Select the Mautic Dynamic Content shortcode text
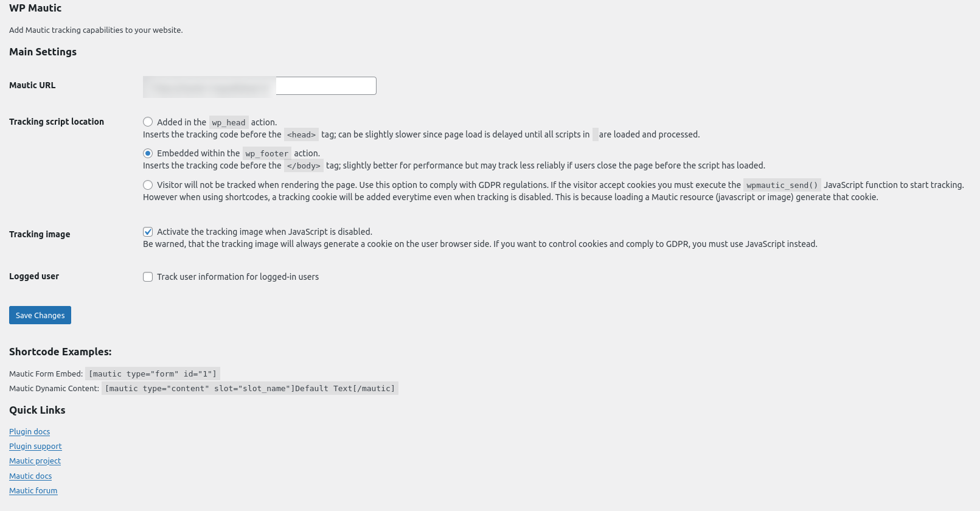Image resolution: width=980 pixels, height=511 pixels. click(249, 388)
